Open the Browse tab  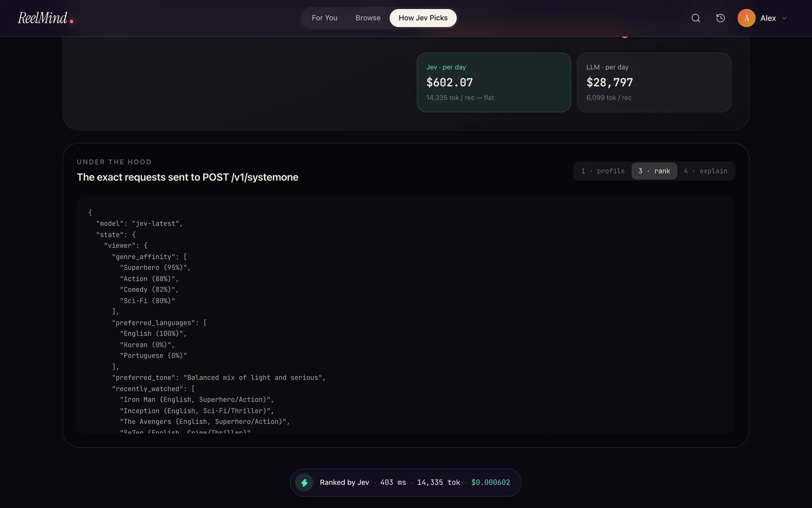pyautogui.click(x=368, y=18)
